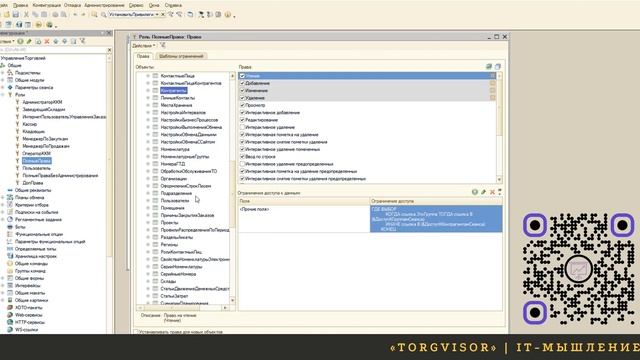Viewport: 640px width, 360px height.
Task: Toggle the Редактирование right checkbox
Action: coord(242,120)
